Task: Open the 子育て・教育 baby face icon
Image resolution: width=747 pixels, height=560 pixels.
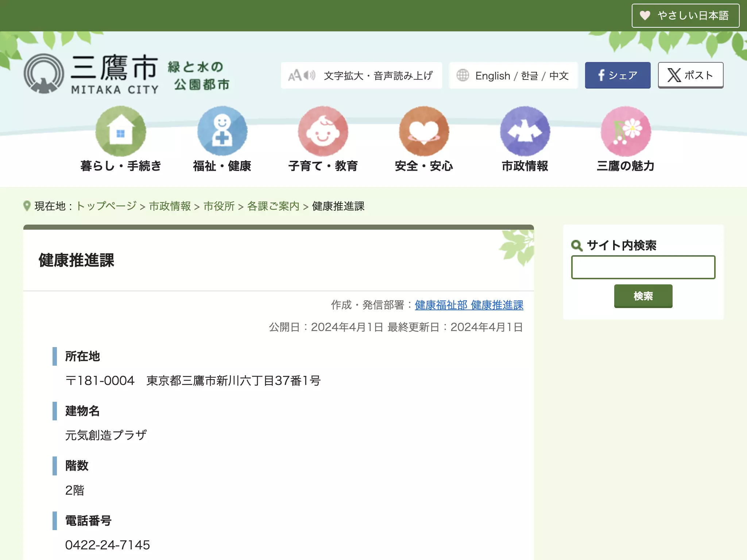Action: [323, 131]
